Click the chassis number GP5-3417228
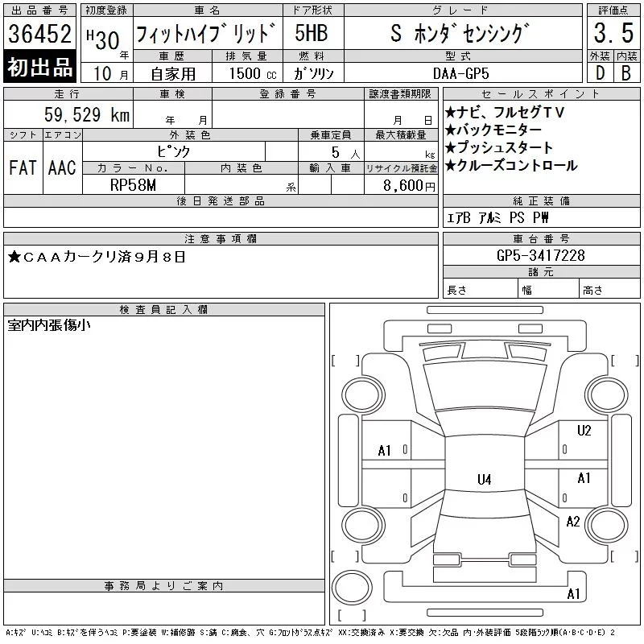 (541, 255)
